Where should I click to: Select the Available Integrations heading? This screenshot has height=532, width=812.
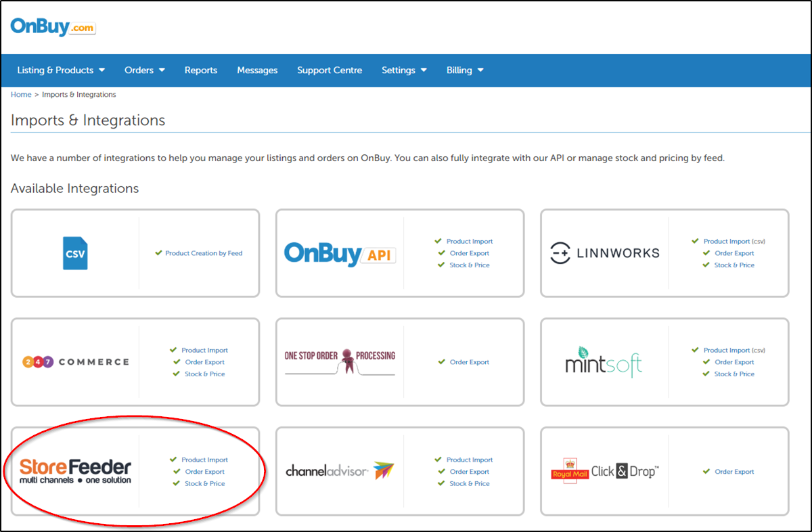click(x=75, y=188)
